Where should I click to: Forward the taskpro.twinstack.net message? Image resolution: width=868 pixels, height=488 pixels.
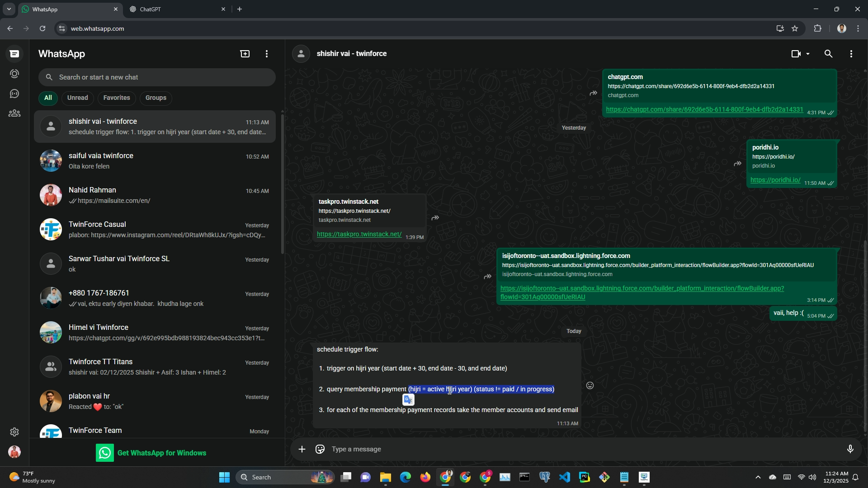click(x=435, y=218)
